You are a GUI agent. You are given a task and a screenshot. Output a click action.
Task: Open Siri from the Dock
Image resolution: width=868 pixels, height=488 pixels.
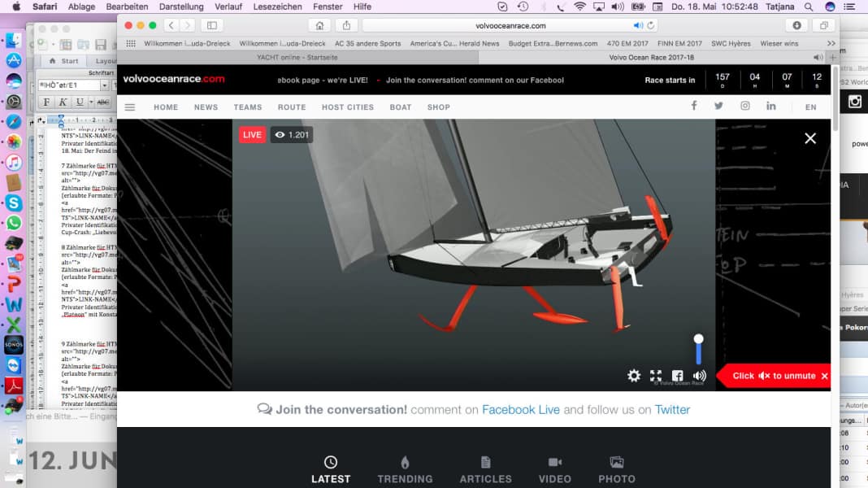tap(13, 81)
